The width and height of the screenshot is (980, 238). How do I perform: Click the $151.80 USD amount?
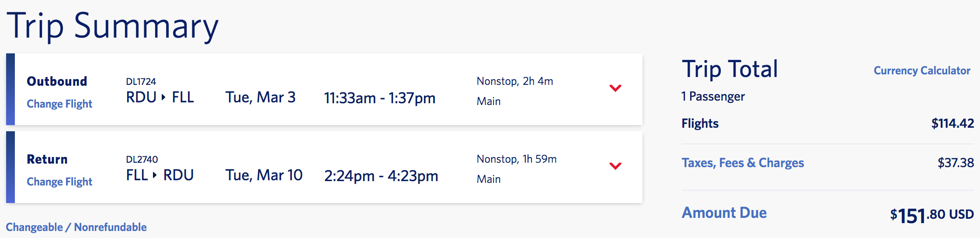point(931,215)
